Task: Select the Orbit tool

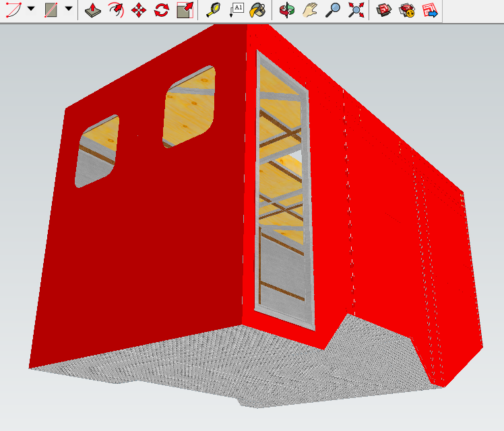Action: point(287,10)
